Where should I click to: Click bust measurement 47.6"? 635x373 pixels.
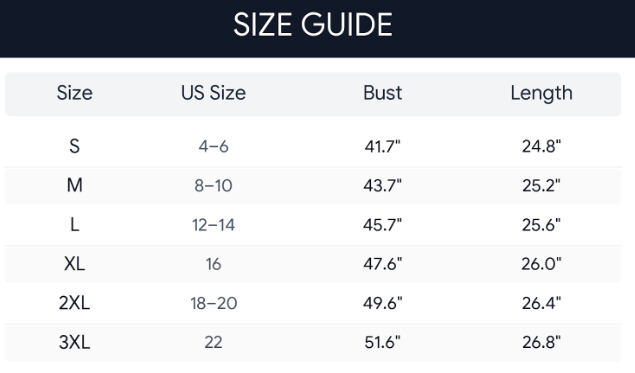(382, 264)
